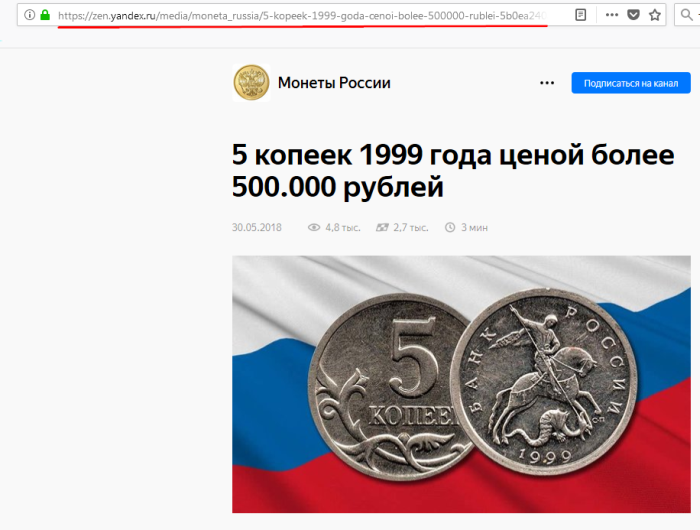This screenshot has height=530, width=700.
Task: Open the Монеты России channel avatar
Action: click(251, 83)
